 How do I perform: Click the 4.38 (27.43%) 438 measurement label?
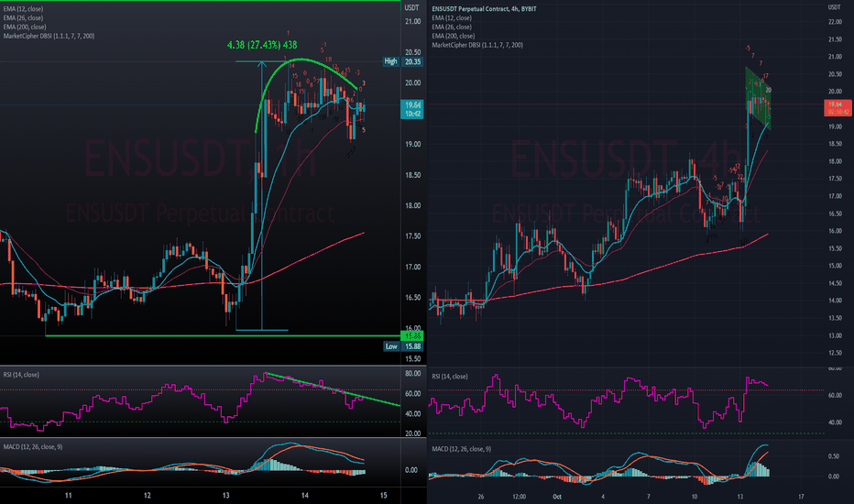[x=262, y=45]
